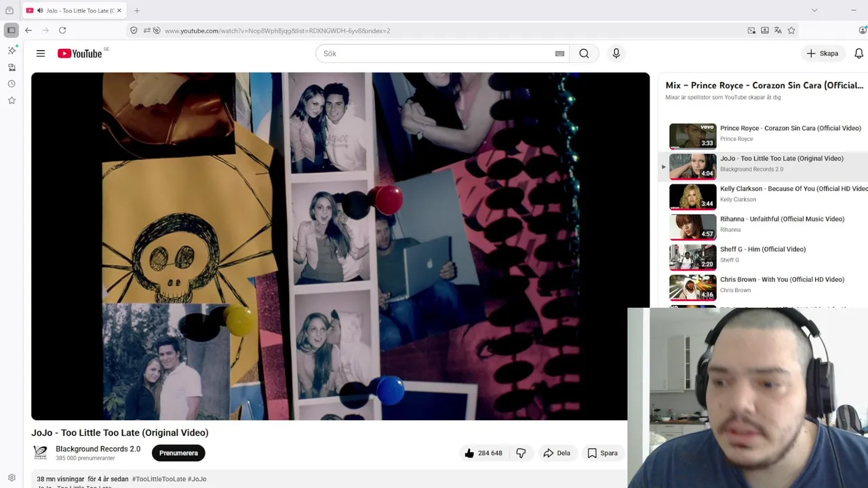Start voice search with the microphone
This screenshot has height=488, width=868.
pos(616,54)
